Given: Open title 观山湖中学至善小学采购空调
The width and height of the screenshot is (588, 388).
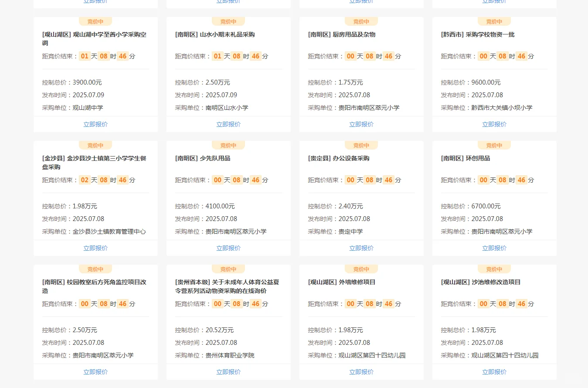Looking at the screenshot, I should click(94, 39).
